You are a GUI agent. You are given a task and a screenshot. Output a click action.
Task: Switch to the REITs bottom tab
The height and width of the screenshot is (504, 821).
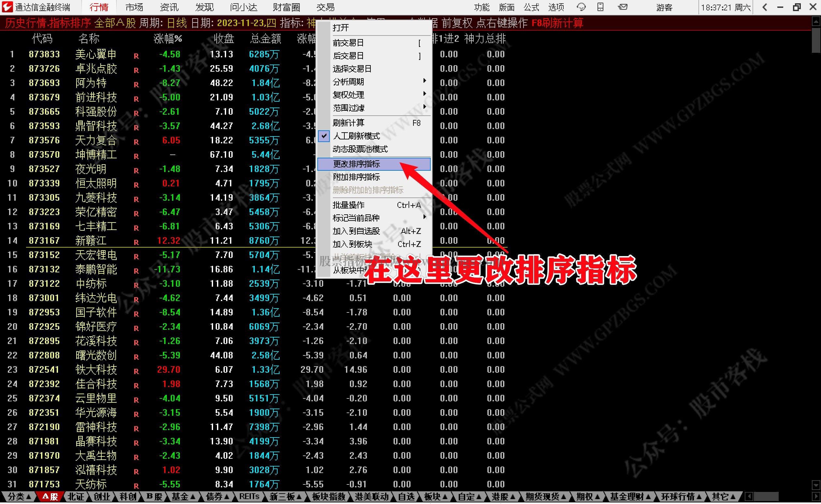(249, 497)
